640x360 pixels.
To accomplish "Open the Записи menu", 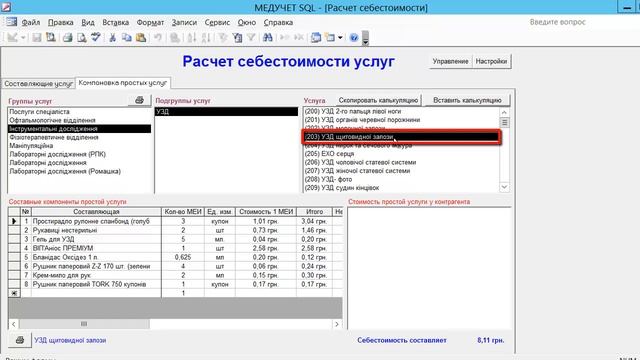I will tap(184, 22).
